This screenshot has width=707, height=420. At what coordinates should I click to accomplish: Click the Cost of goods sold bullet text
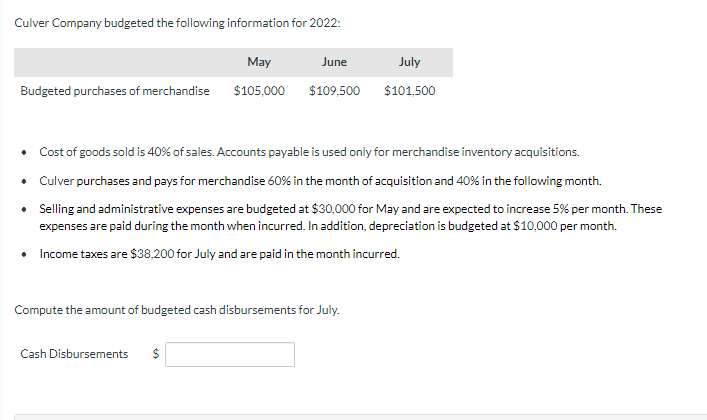click(x=309, y=152)
